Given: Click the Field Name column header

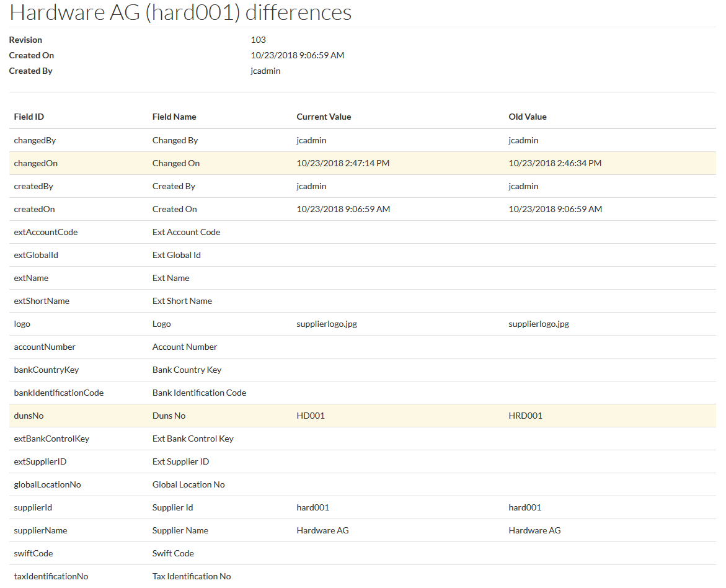Looking at the screenshot, I should [174, 117].
